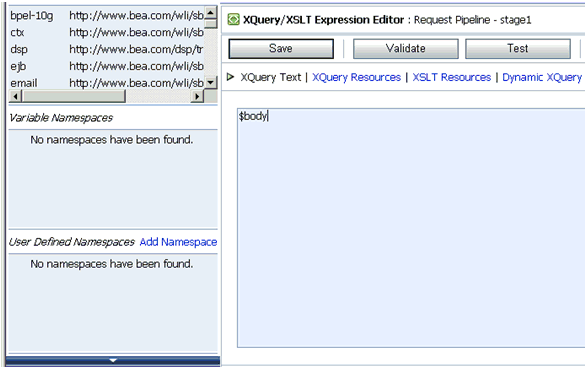Select the bpel-10g namespace prefix
This screenshot has width=585, height=367.
(x=32, y=16)
